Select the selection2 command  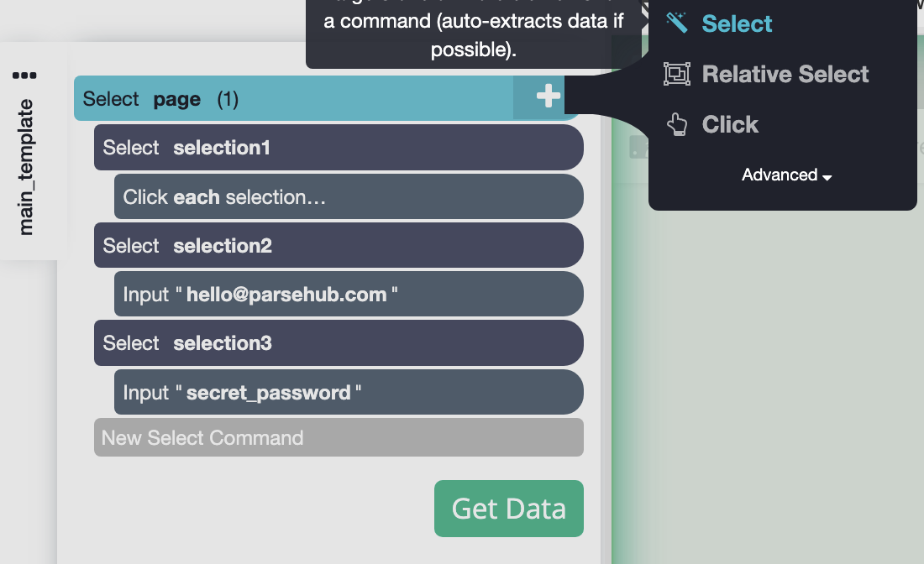click(x=338, y=246)
